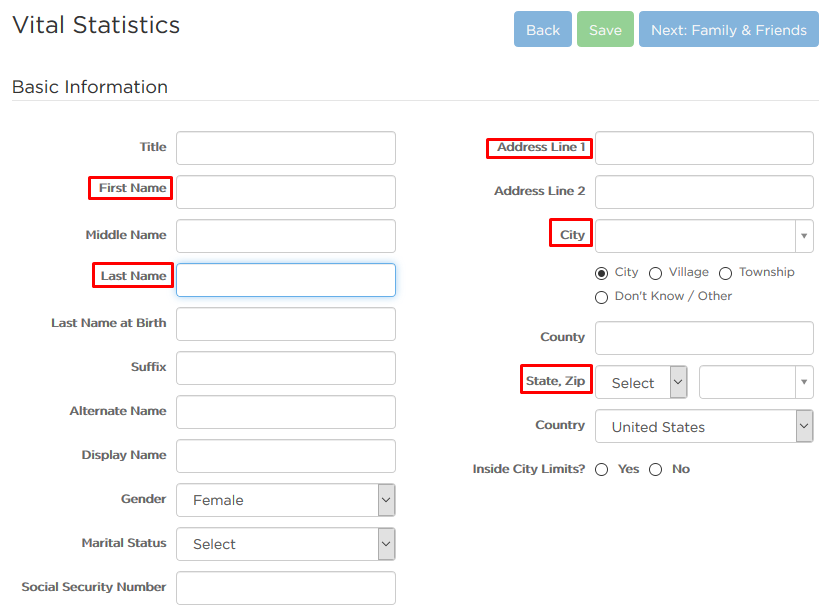Viewport: 833px width, 614px height.
Task: Select Don't Know / Other option
Action: click(x=601, y=297)
